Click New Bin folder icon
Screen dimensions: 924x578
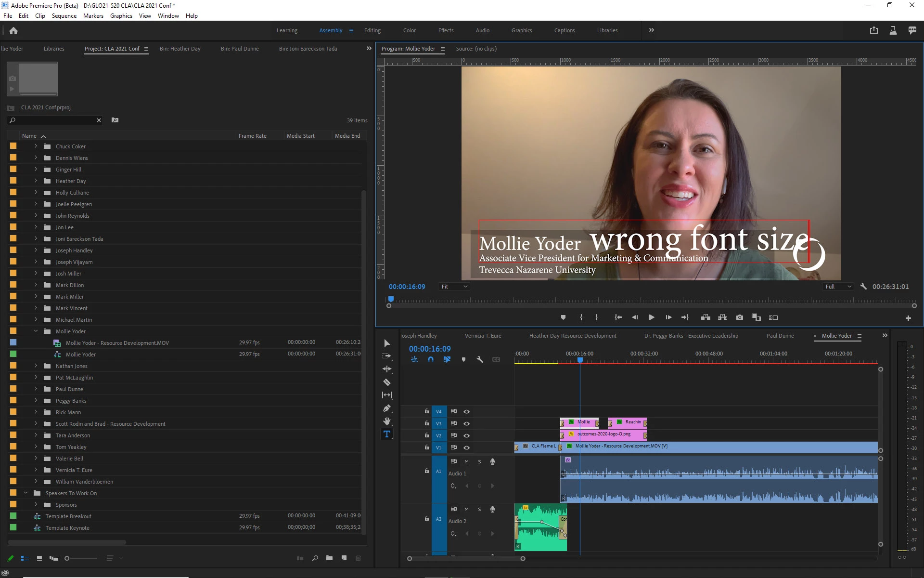[x=329, y=558]
